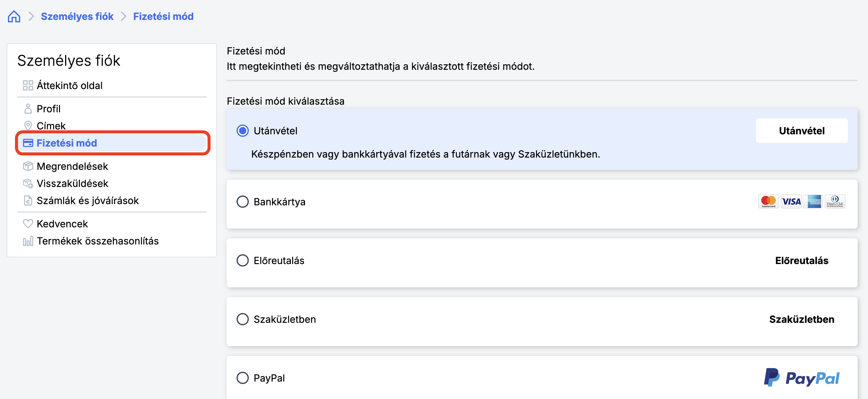Click the Fizetési mód kiválasztása heading
Screen dimensions: 868x399
pos(285,101)
